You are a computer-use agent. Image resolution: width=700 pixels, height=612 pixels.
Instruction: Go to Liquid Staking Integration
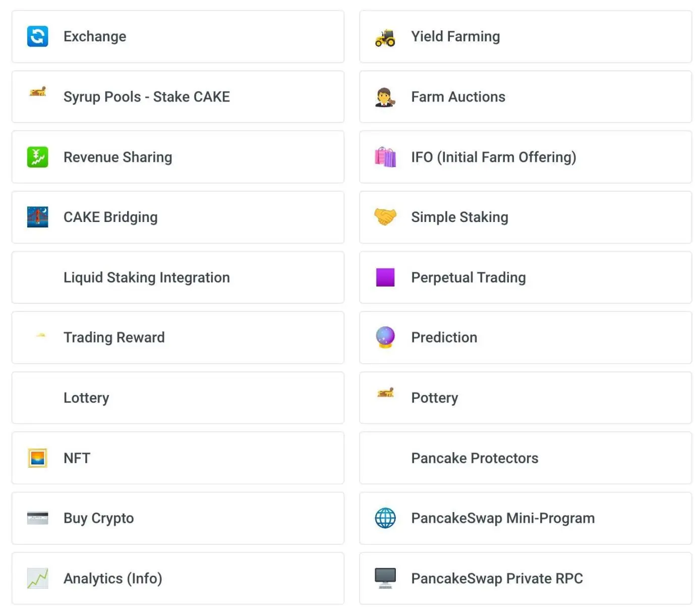pos(146,277)
